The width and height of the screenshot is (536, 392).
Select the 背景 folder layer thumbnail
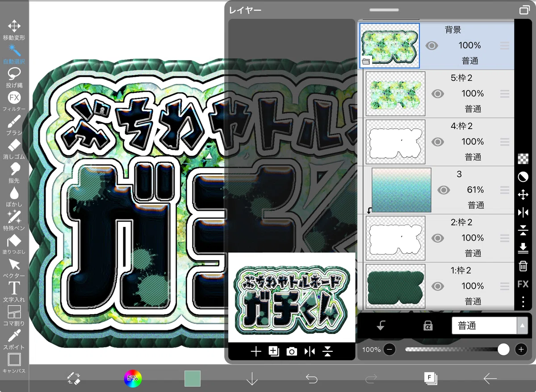(x=389, y=46)
